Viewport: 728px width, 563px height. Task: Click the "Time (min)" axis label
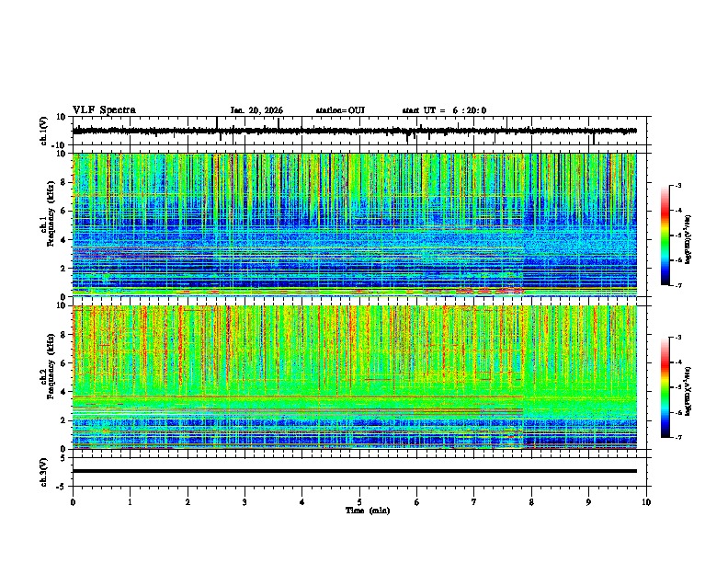click(x=368, y=511)
